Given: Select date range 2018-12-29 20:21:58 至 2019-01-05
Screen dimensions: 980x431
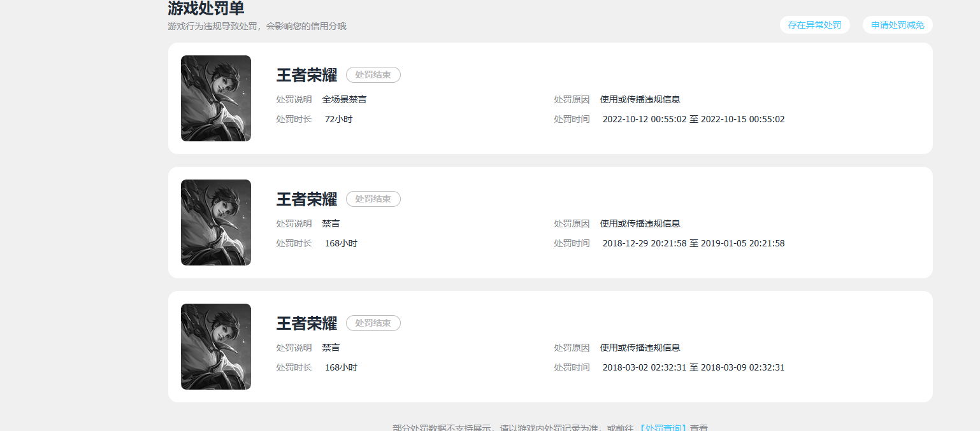Looking at the screenshot, I should coord(693,243).
